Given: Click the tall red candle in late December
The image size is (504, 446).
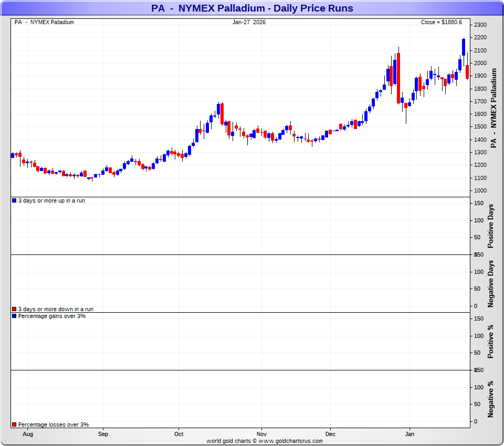Looking at the screenshot, I should click(x=398, y=78).
